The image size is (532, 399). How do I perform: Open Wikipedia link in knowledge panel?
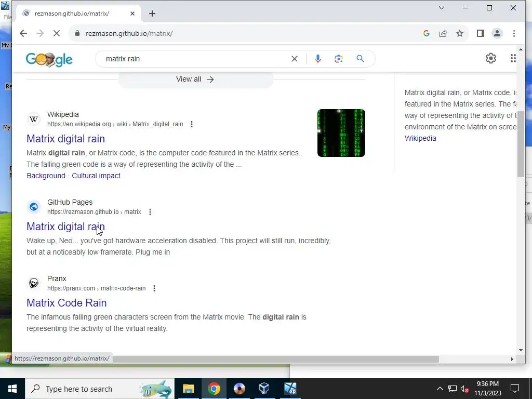(420, 138)
